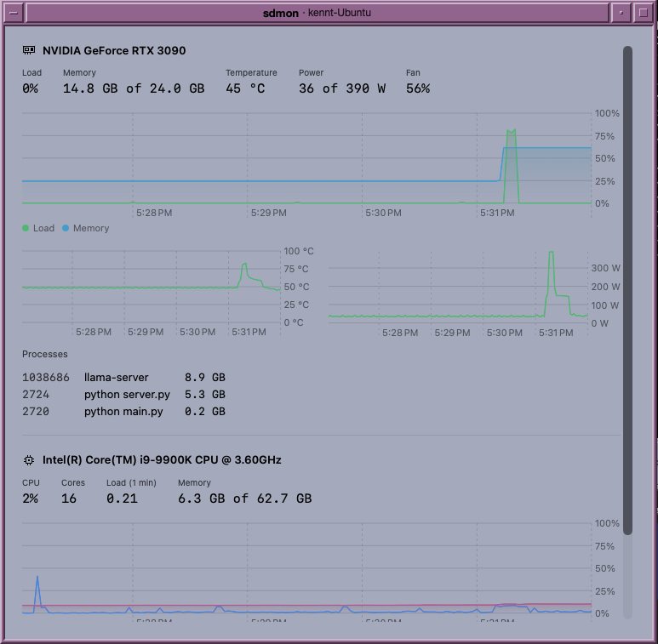The image size is (658, 644).
Task: Click the GPU load spike on main chart
Action: (x=511, y=133)
